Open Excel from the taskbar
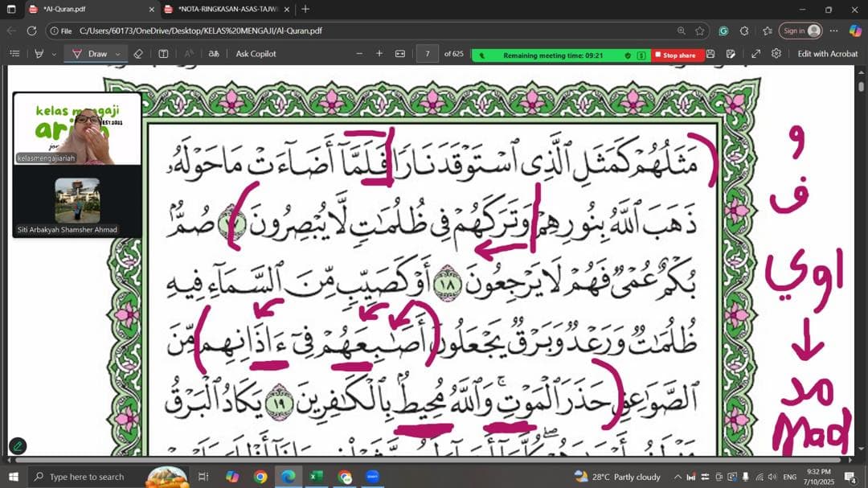868x488 pixels. coord(317,477)
